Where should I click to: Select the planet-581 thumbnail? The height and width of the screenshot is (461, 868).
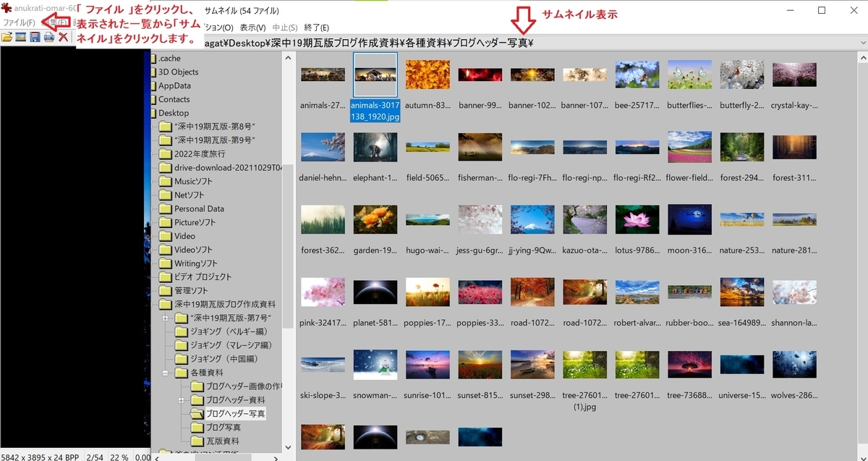pyautogui.click(x=375, y=292)
